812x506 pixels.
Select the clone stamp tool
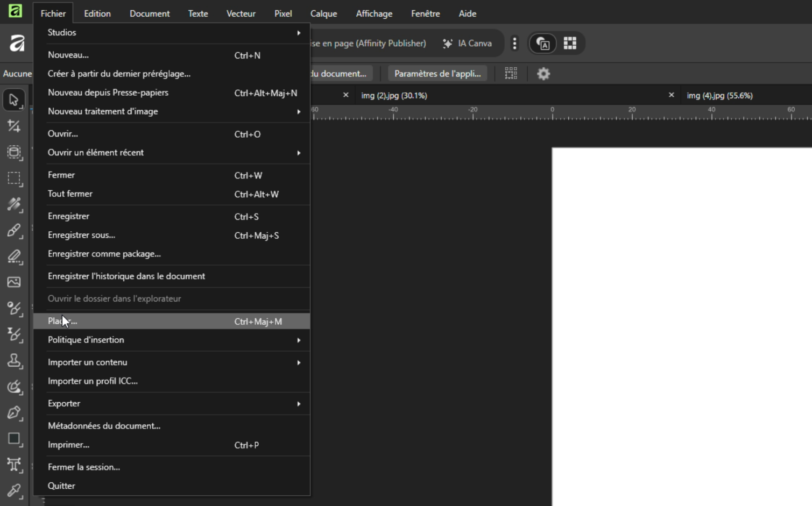point(14,361)
